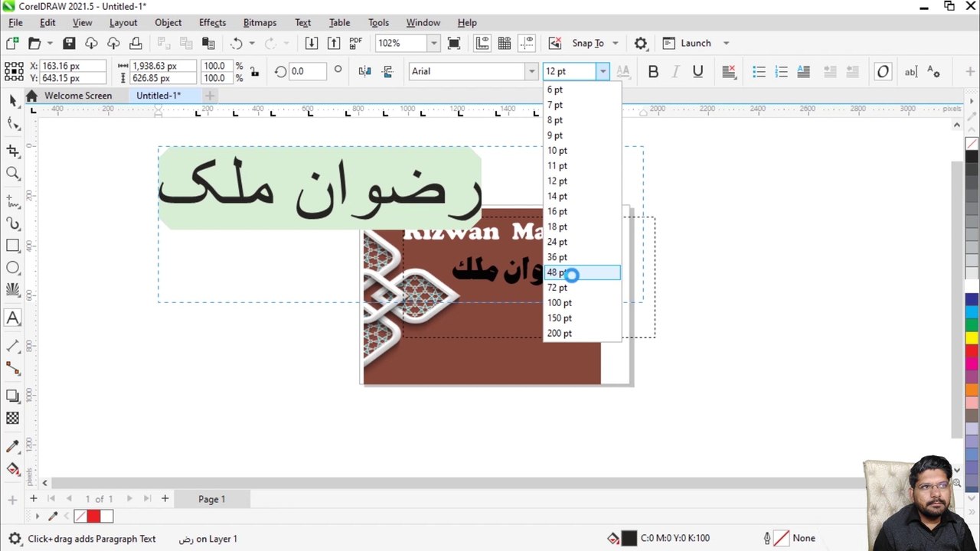Select the Freehand curve tool
Image resolution: width=980 pixels, height=551 pixels.
point(13,201)
